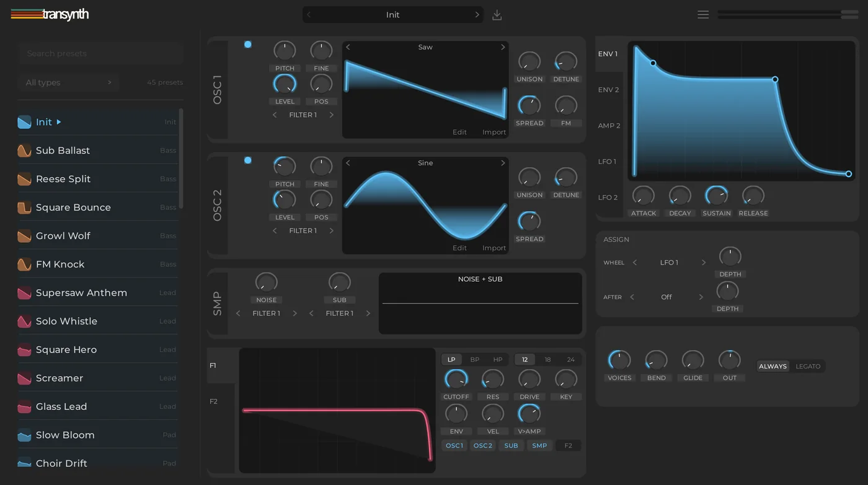Click next arrow for WHEEL LFO 1 assignment

pos(703,263)
